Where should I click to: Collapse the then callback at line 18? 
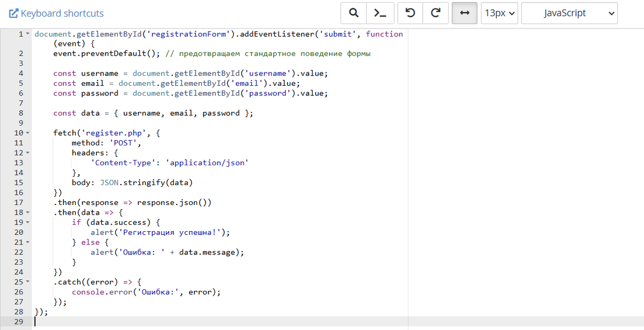pos(26,212)
